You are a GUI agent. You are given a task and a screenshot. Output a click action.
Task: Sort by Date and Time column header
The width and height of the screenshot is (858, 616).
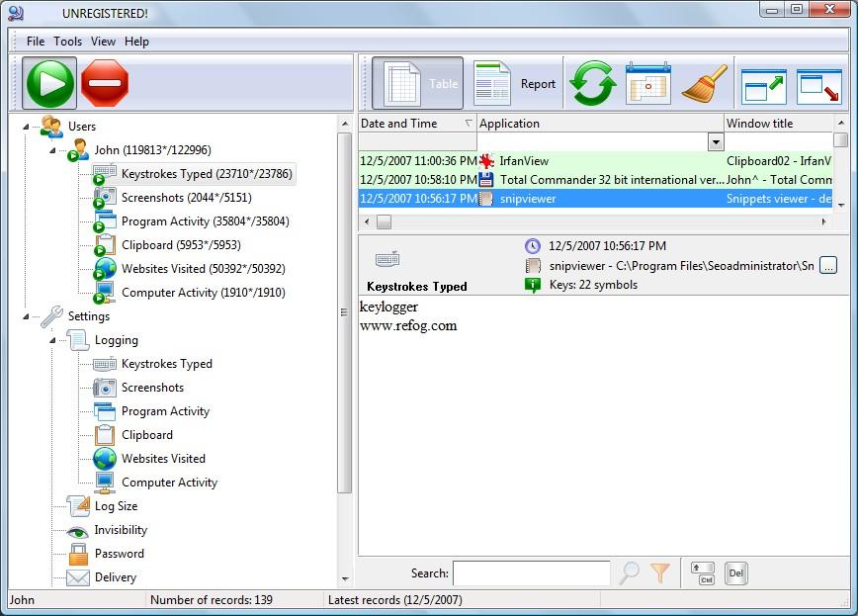(417, 124)
